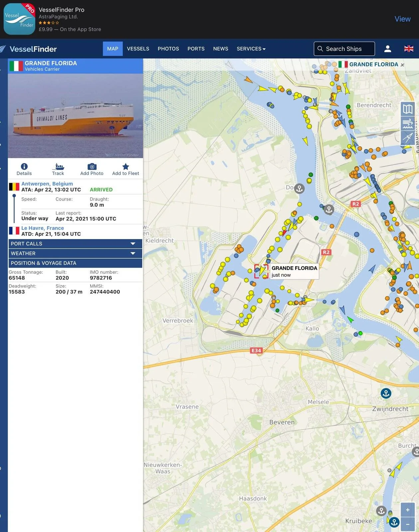Click Last report Apr 22, 2021 15:00 UTC
This screenshot has height=532, width=419.
[86, 219]
